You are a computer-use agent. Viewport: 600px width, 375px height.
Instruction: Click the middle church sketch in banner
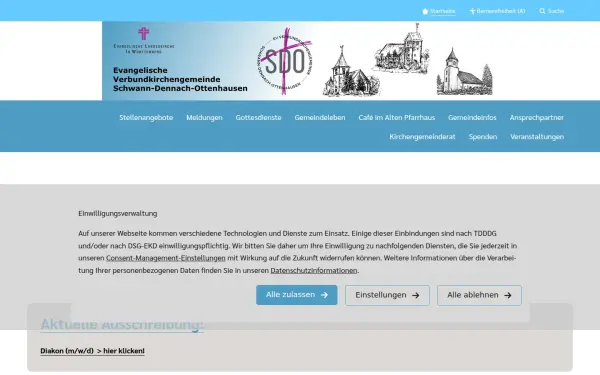(x=400, y=49)
